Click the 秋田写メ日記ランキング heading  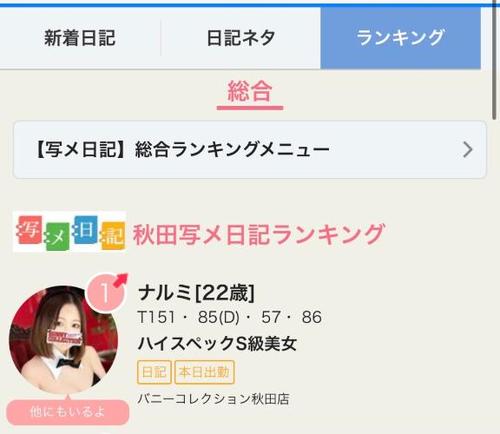[x=259, y=234]
